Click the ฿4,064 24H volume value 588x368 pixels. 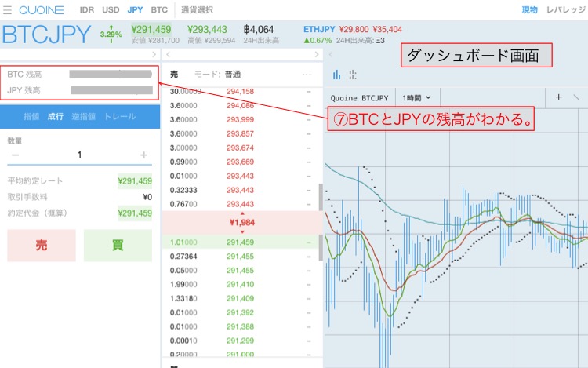[x=259, y=29]
